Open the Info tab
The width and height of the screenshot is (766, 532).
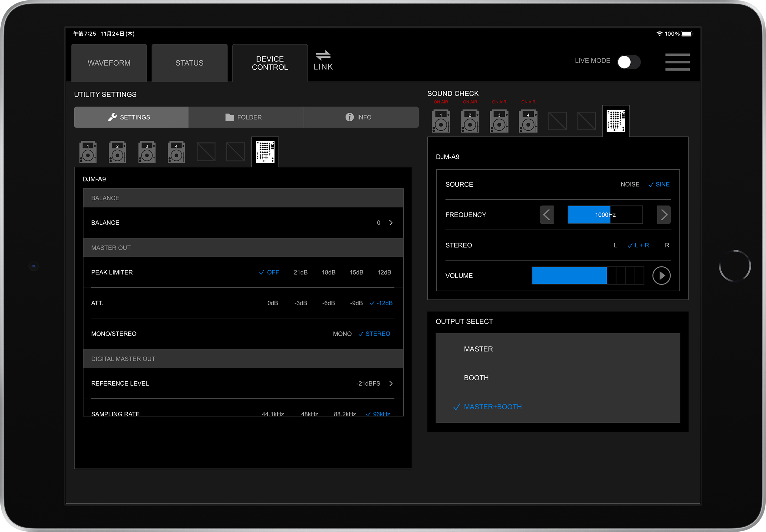361,117
